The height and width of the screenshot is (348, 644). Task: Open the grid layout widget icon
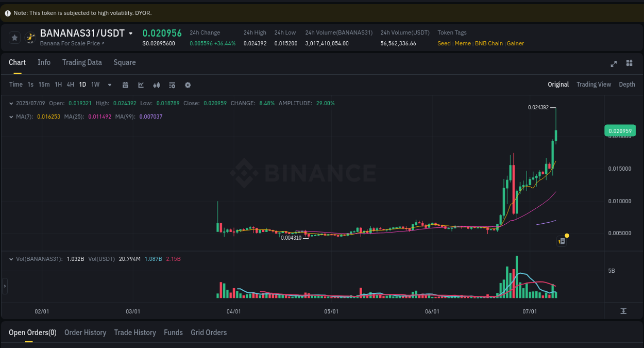point(629,63)
